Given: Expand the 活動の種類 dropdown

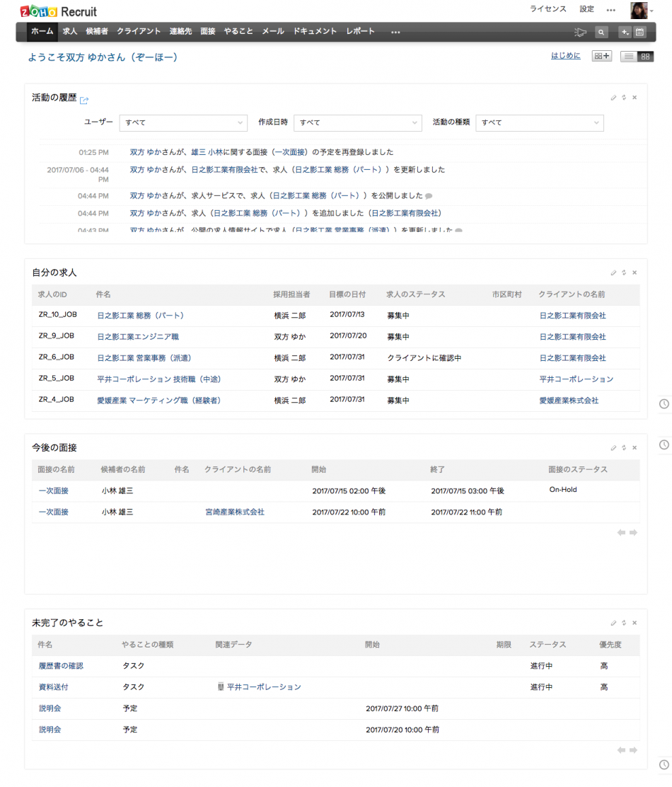Looking at the screenshot, I should pos(539,122).
